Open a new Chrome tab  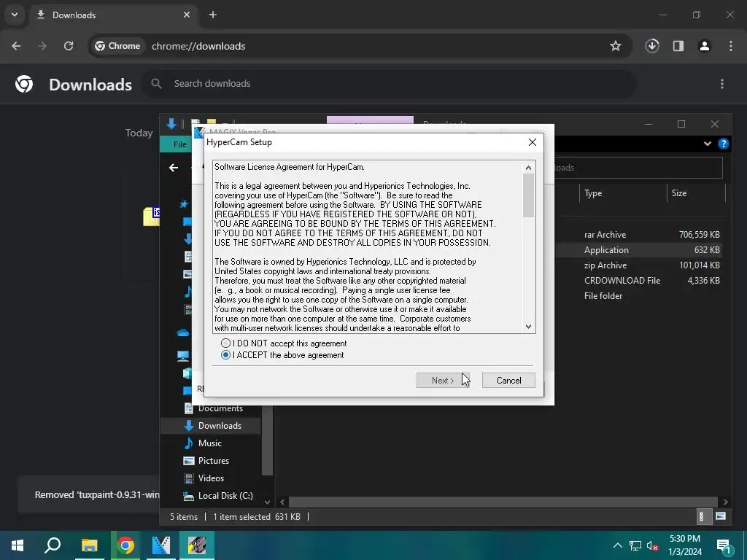[213, 15]
